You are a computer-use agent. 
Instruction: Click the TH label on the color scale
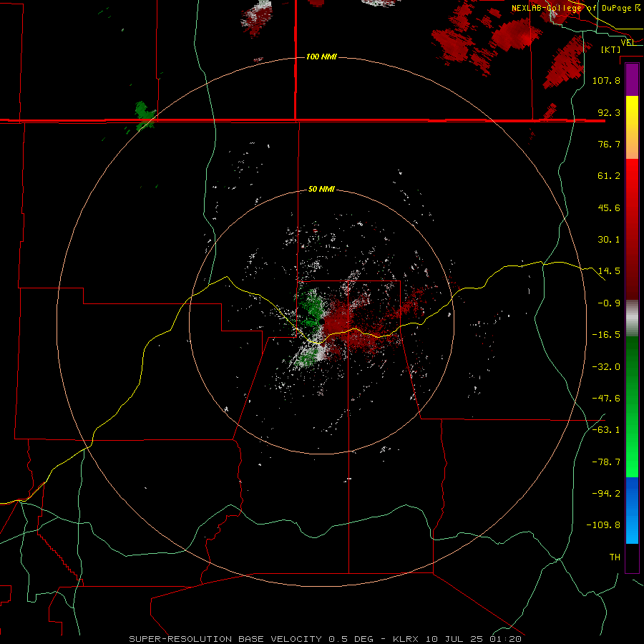(615, 557)
